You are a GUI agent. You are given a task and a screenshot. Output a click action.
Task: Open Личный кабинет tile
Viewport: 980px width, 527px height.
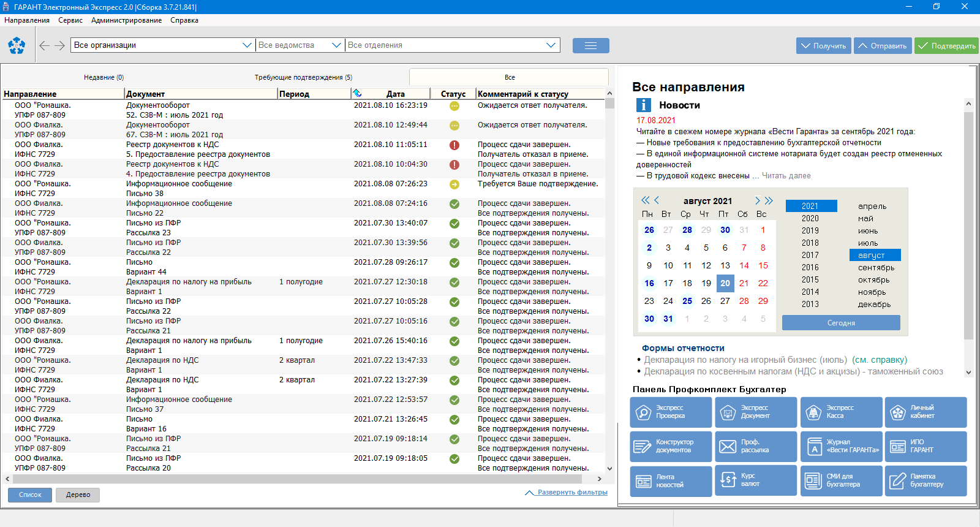[x=925, y=412]
